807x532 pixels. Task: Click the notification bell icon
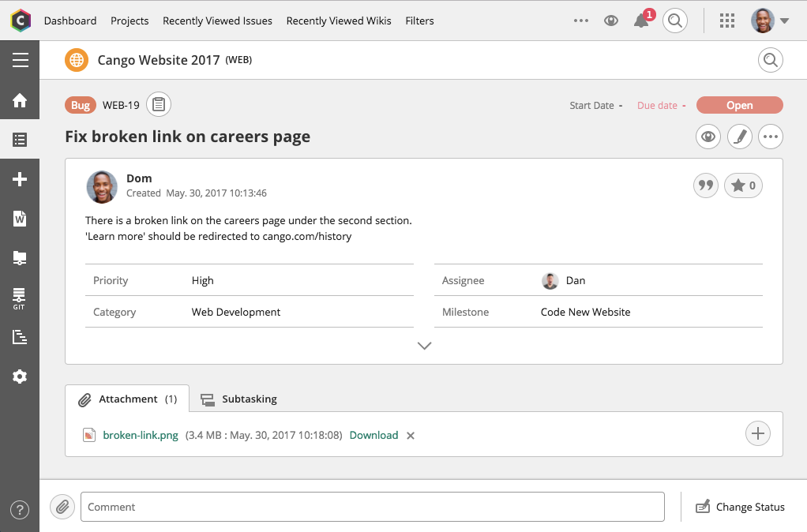[x=640, y=21]
